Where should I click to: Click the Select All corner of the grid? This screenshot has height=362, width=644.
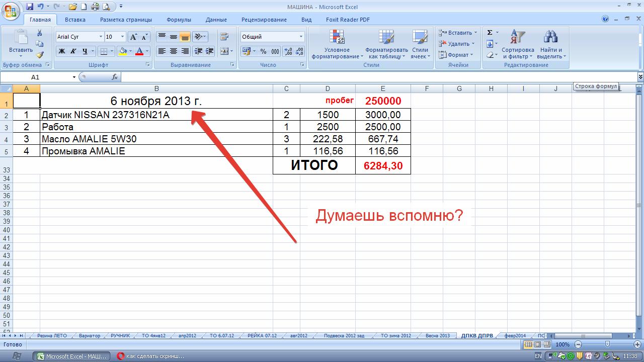[x=7, y=89]
